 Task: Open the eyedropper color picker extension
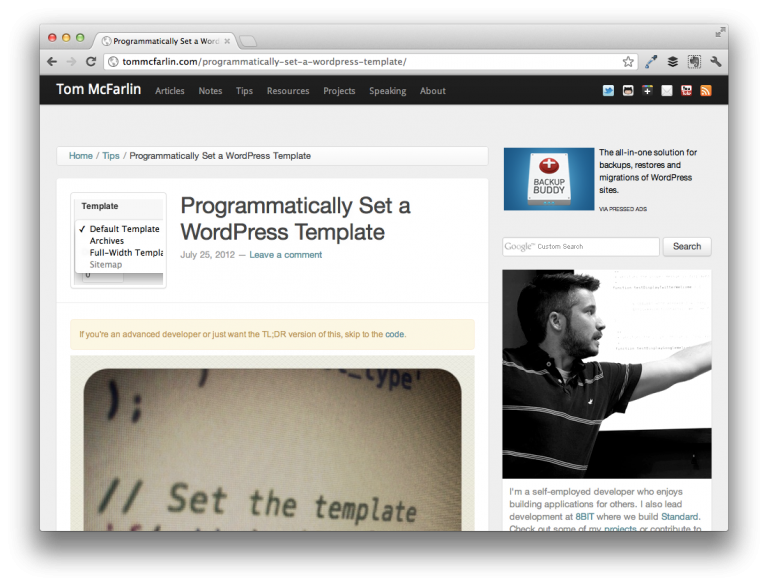tap(651, 62)
